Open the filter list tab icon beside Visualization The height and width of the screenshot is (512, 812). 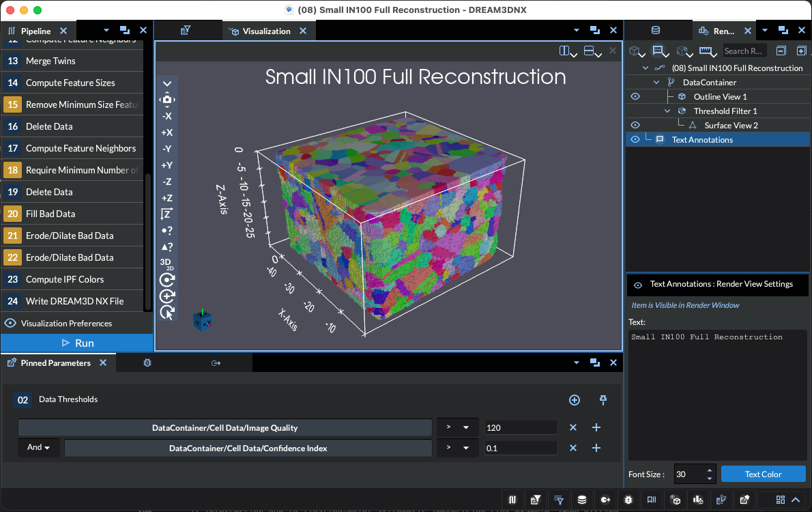point(186,31)
